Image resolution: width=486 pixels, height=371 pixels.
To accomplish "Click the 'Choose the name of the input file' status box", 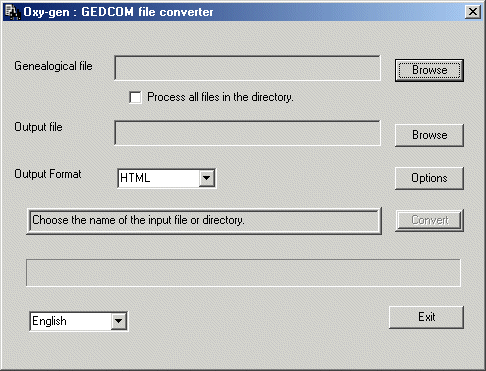I will point(204,221).
